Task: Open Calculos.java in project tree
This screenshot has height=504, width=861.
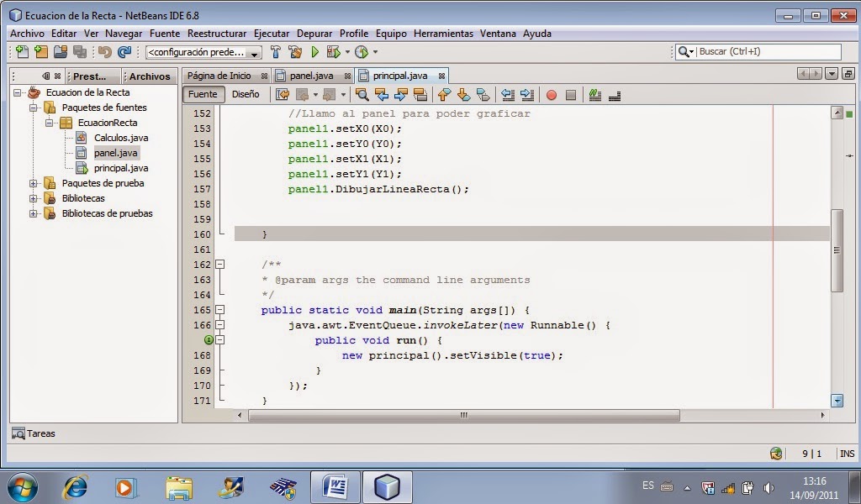Action: tap(121, 138)
